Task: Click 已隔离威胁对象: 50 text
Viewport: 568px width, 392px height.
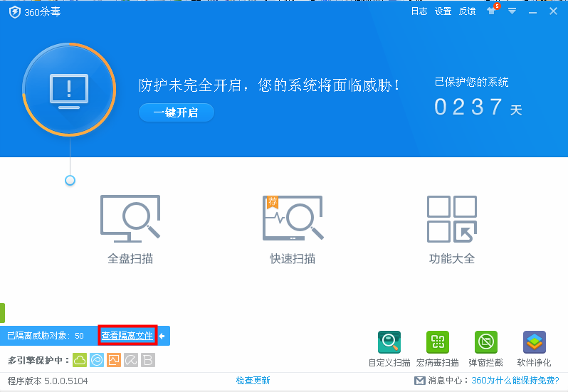Action: 46,336
